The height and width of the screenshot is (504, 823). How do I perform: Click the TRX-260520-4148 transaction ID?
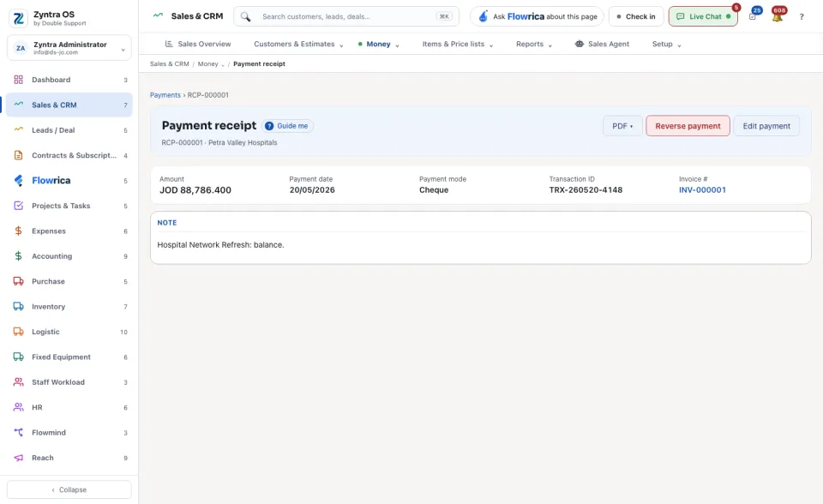click(x=586, y=190)
